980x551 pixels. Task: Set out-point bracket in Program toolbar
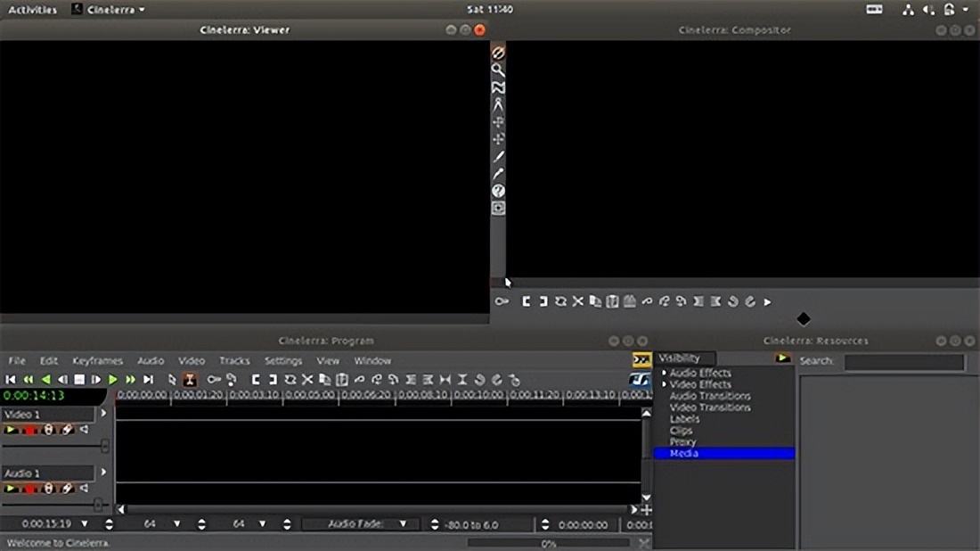pyautogui.click(x=273, y=380)
